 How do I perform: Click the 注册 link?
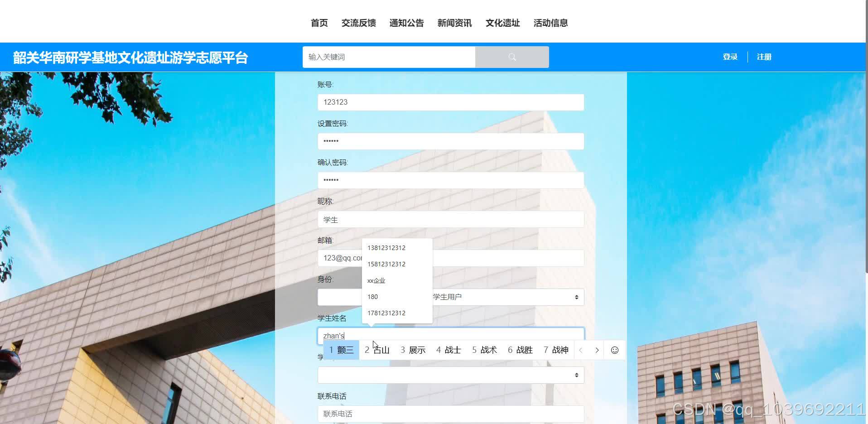point(764,57)
